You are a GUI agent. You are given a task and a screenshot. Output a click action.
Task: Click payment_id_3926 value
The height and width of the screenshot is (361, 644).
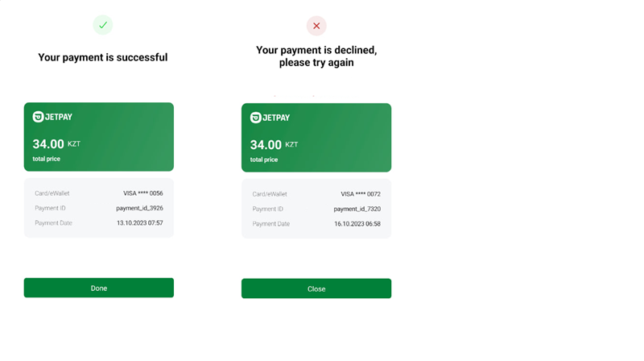[139, 208]
